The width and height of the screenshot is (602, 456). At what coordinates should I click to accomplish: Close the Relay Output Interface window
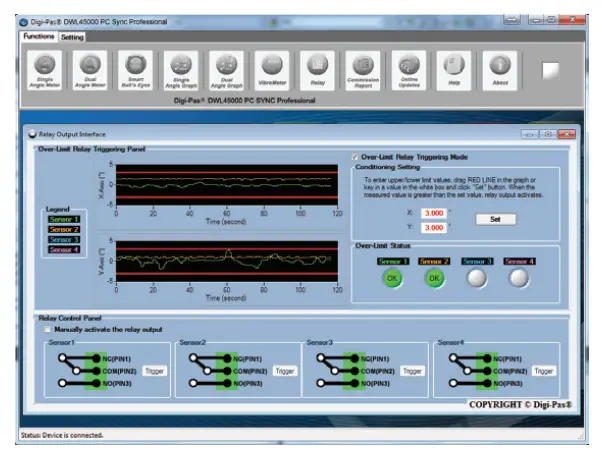pos(566,134)
